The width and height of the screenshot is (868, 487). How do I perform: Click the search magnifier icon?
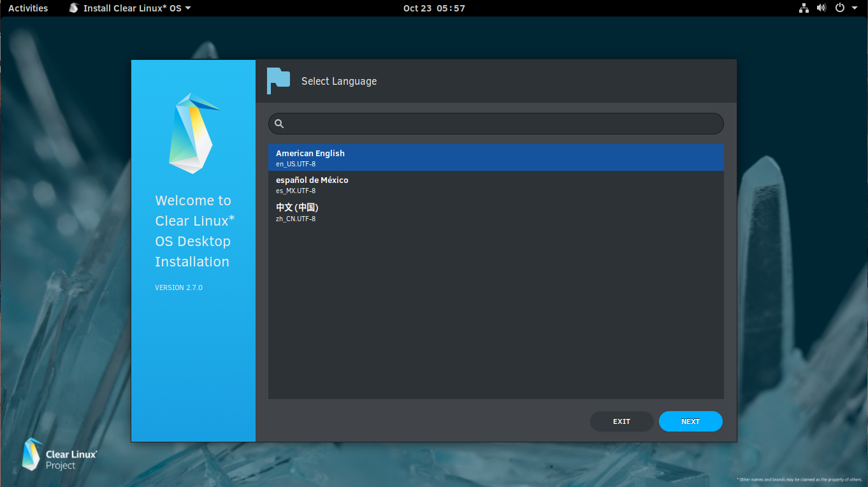coord(279,124)
